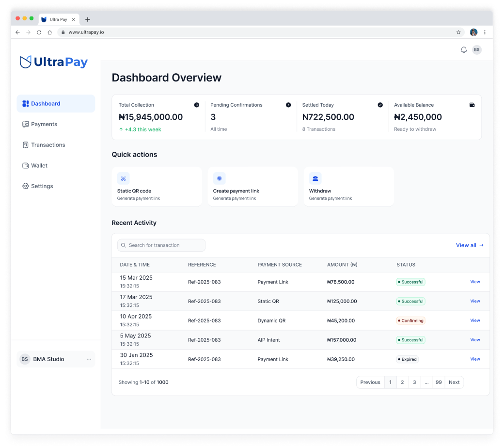Click the Static QR code icon
This screenshot has width=504, height=447.
pyautogui.click(x=124, y=178)
